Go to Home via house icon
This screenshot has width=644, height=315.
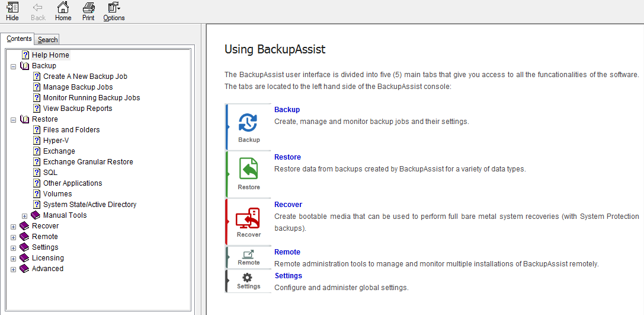pyautogui.click(x=63, y=7)
